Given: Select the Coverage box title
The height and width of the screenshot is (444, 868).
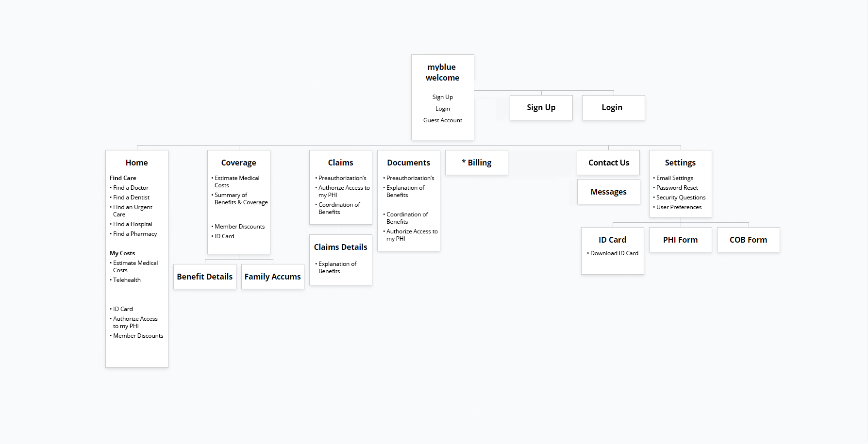Looking at the screenshot, I should 238,163.
